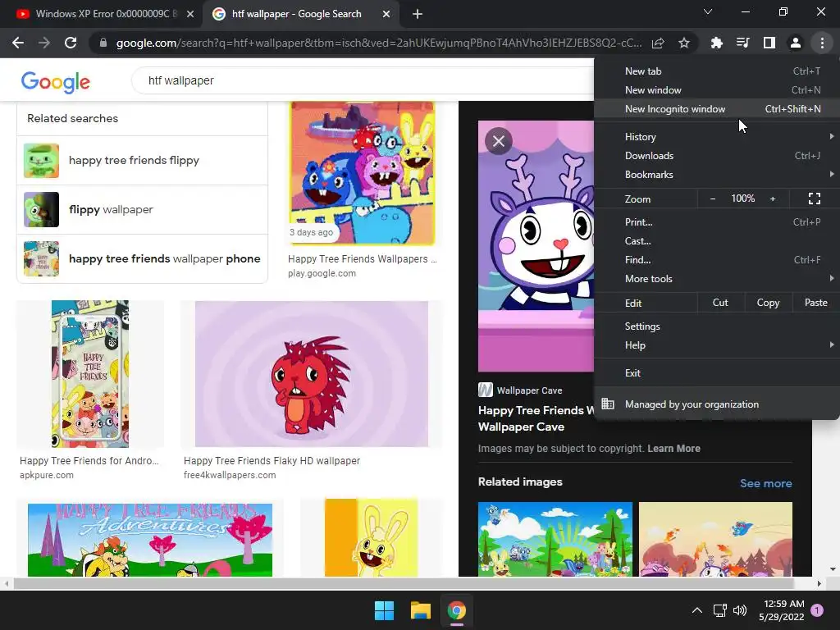The height and width of the screenshot is (630, 840).
Task: Expand the History submenu
Action: tap(717, 137)
